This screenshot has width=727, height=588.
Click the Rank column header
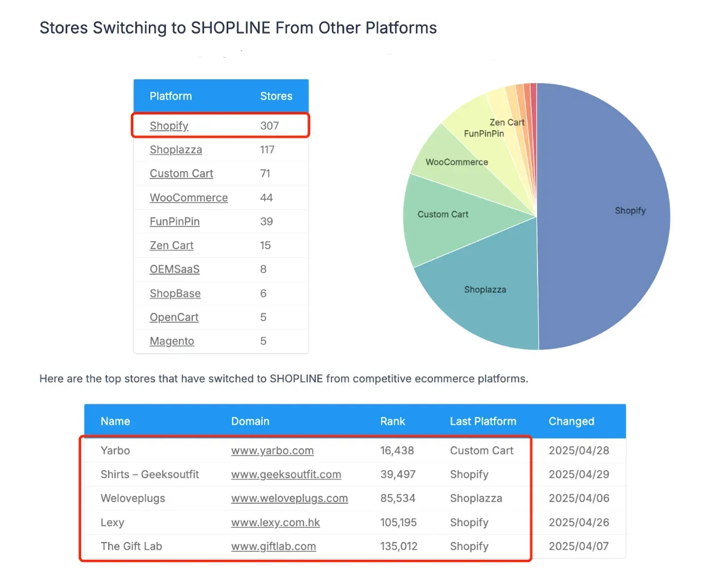(x=393, y=421)
